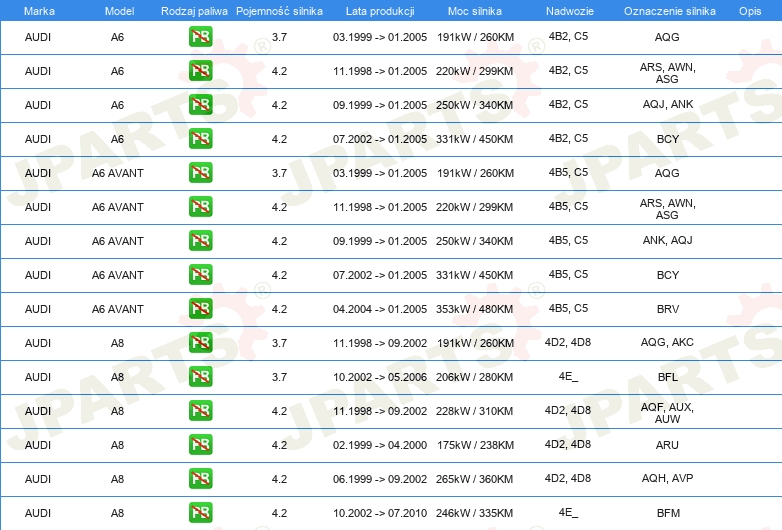This screenshot has height=530, width=782.
Task: Click power value '246kW / 335KM'
Action: (474, 513)
